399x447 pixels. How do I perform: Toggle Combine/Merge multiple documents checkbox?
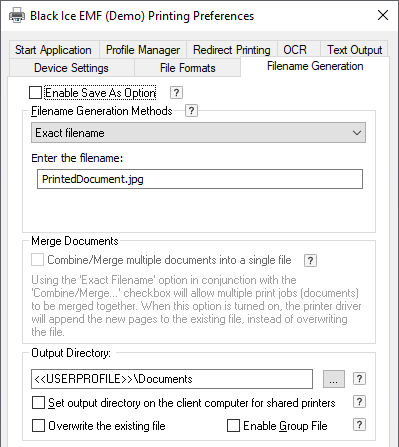(37, 260)
